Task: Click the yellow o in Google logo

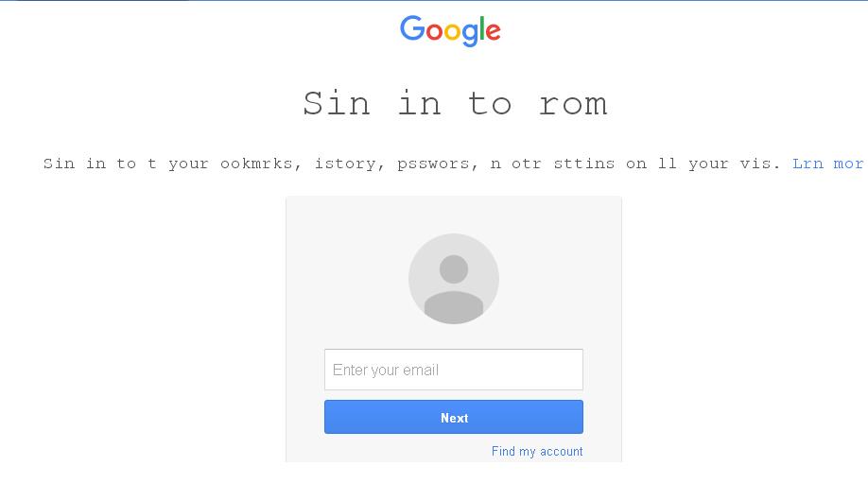Action: (x=453, y=32)
